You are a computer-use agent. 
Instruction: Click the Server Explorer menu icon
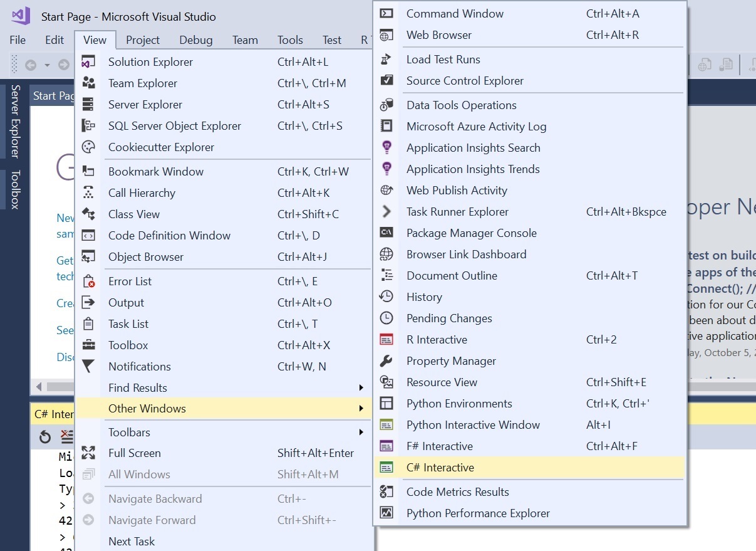88,105
